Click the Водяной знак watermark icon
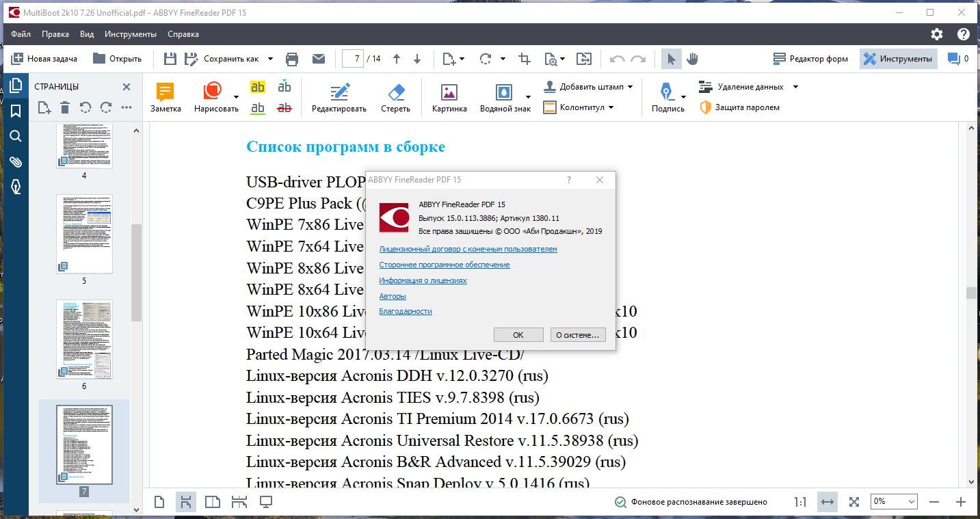980x519 pixels. [x=505, y=92]
